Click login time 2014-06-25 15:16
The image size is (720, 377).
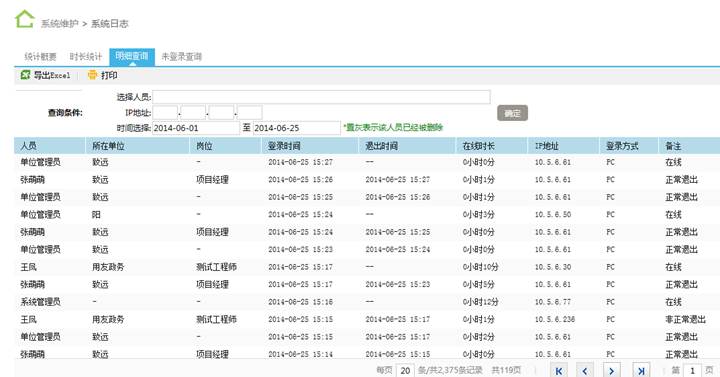300,302
